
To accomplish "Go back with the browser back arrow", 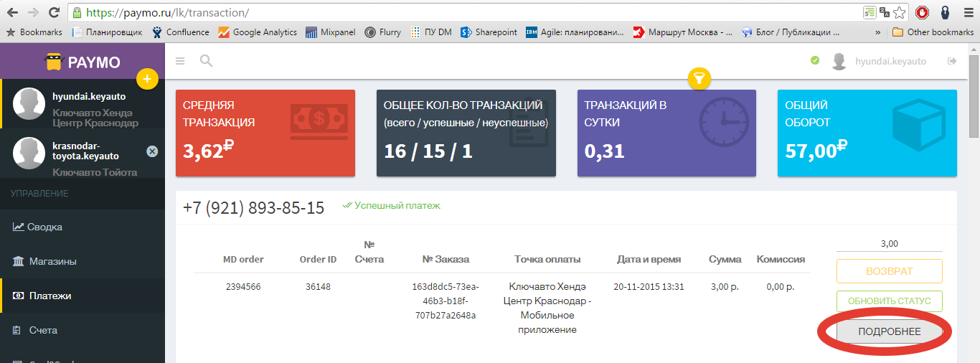I will point(12,12).
